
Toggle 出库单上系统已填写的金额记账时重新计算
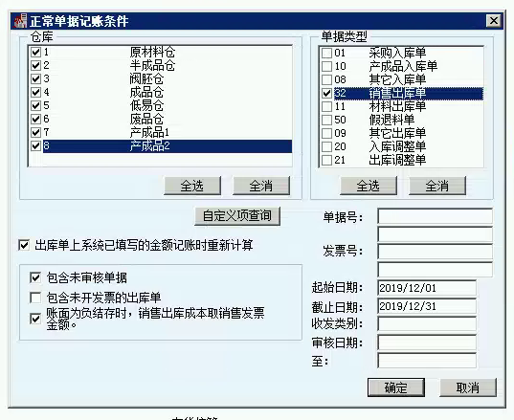(24, 245)
